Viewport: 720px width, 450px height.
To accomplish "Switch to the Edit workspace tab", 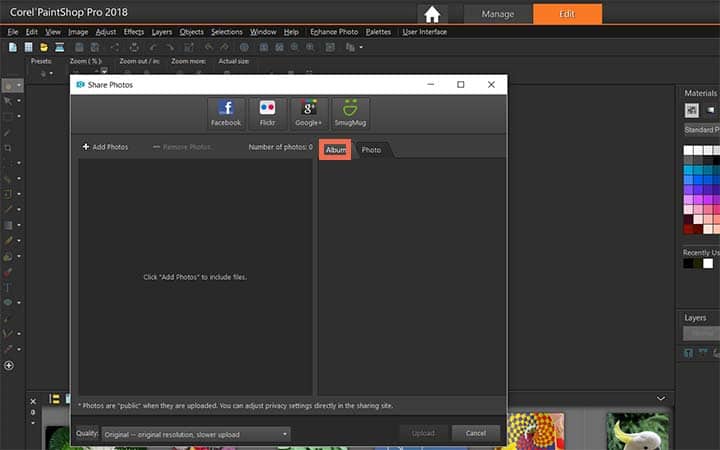I will click(567, 14).
